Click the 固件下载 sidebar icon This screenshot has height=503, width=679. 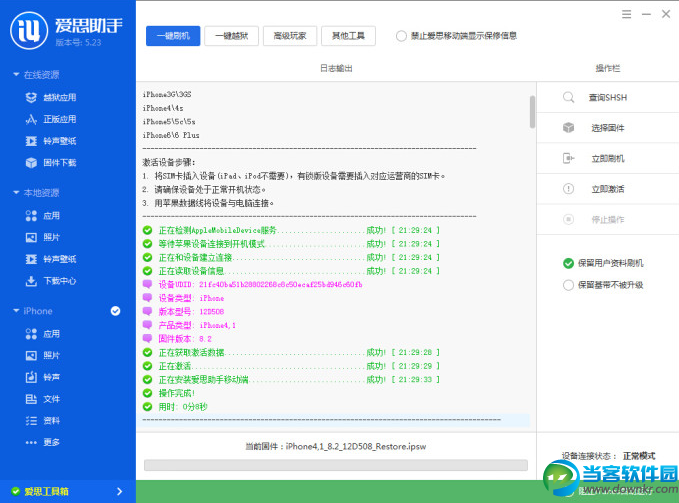29,163
